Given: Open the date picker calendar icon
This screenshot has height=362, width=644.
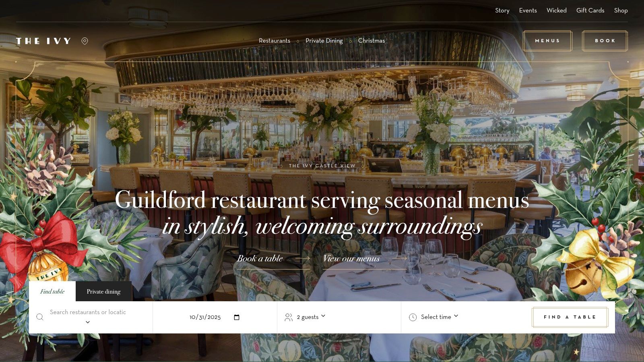Looking at the screenshot, I should (x=237, y=317).
